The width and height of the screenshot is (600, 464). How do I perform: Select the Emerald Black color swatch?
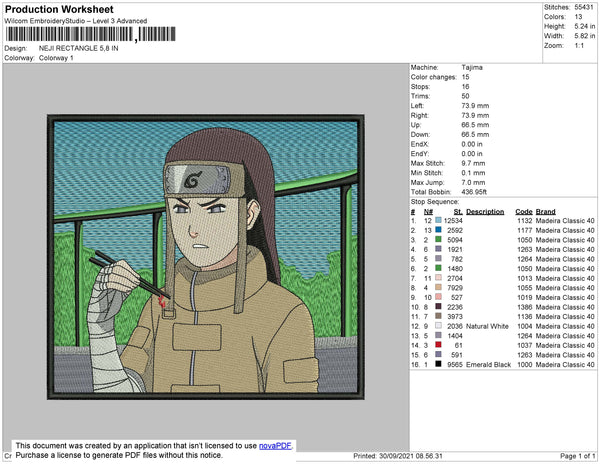coord(438,364)
